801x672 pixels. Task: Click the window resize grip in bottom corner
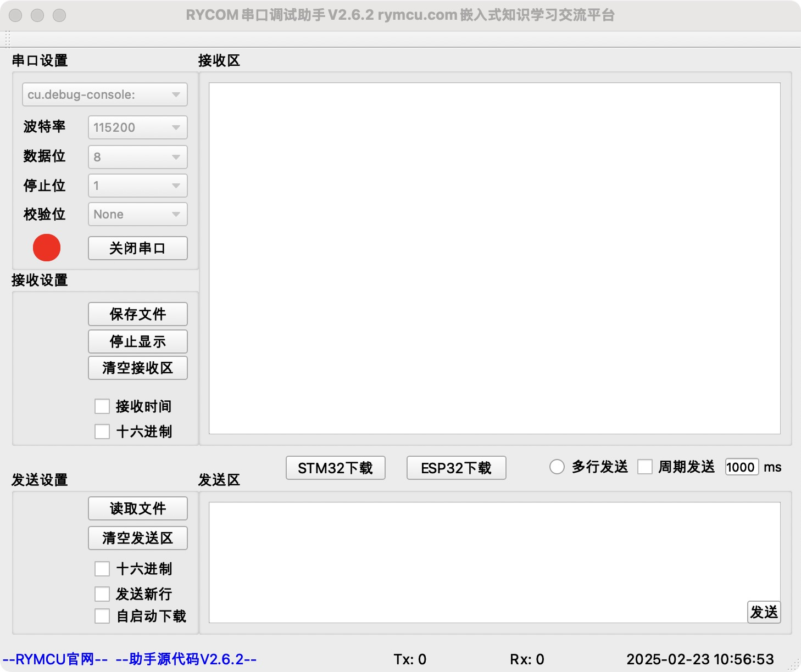point(794,665)
